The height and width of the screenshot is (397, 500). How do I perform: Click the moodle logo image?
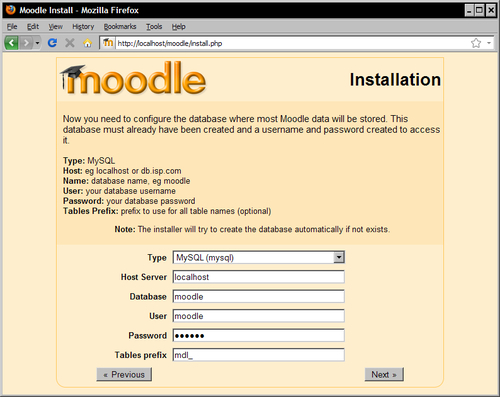pyautogui.click(x=133, y=78)
